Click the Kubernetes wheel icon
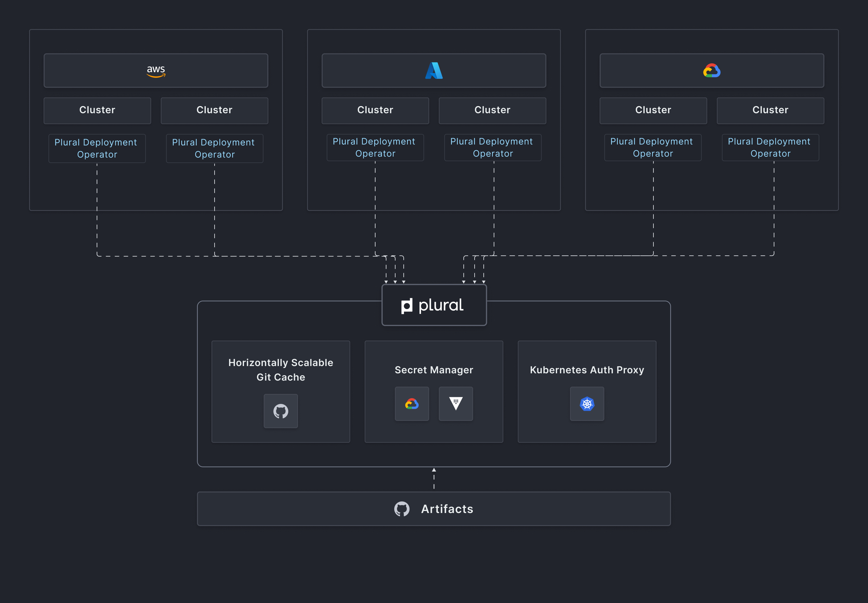The height and width of the screenshot is (603, 868). (x=587, y=404)
